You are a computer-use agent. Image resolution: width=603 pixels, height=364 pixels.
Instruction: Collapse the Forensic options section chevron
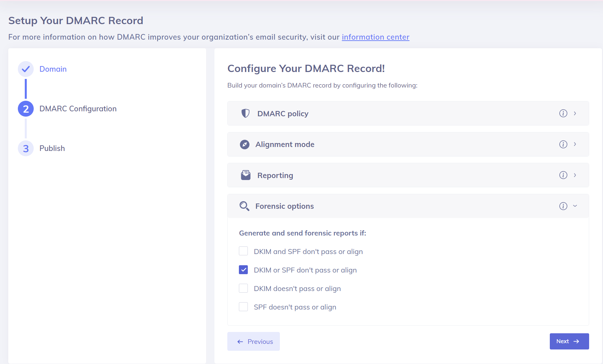pos(575,206)
